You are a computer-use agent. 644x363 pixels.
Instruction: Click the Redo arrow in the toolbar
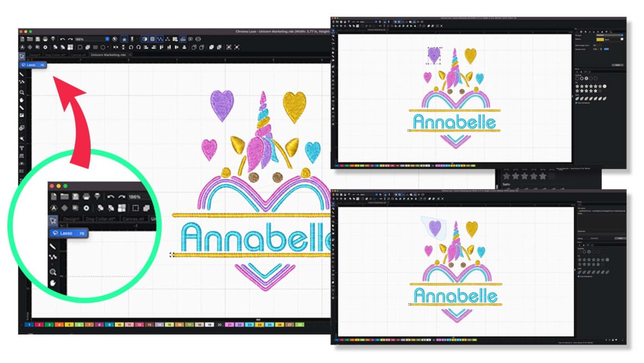[69, 39]
